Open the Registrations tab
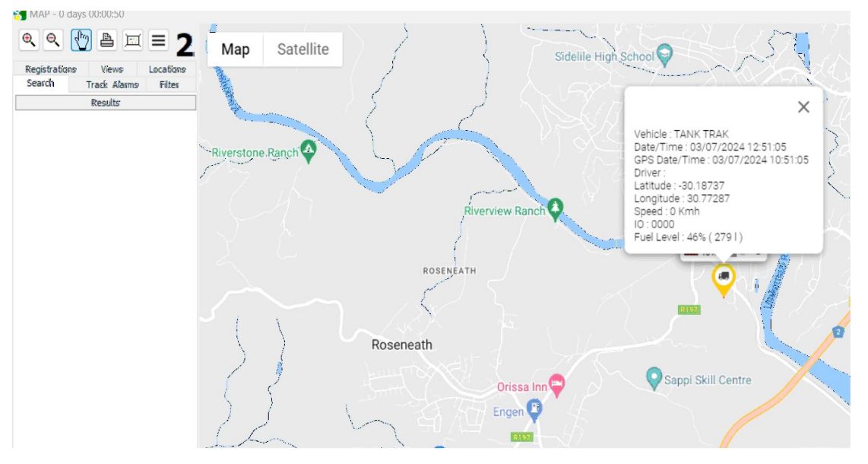The height and width of the screenshot is (464, 868). point(50,69)
